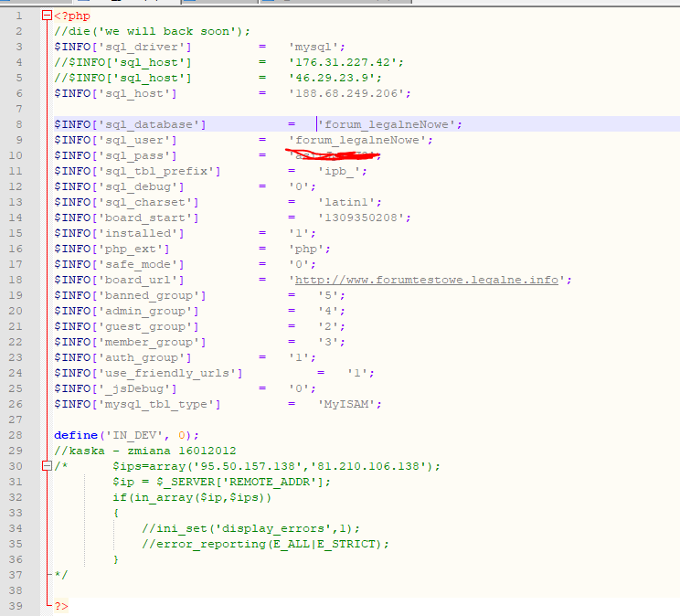Click the 'REMOTE_ADDR' server key
Viewport: 680px width, 616px height.
point(279,482)
